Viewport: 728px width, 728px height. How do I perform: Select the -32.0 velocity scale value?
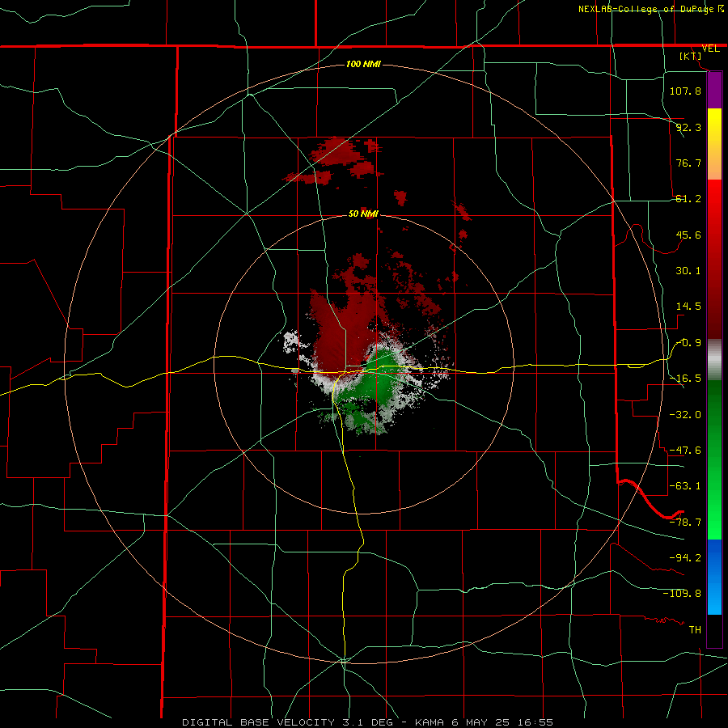click(x=685, y=415)
